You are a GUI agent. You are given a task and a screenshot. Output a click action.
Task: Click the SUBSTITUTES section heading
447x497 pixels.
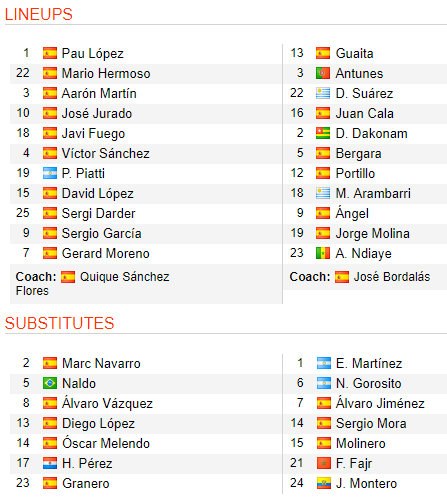click(60, 323)
